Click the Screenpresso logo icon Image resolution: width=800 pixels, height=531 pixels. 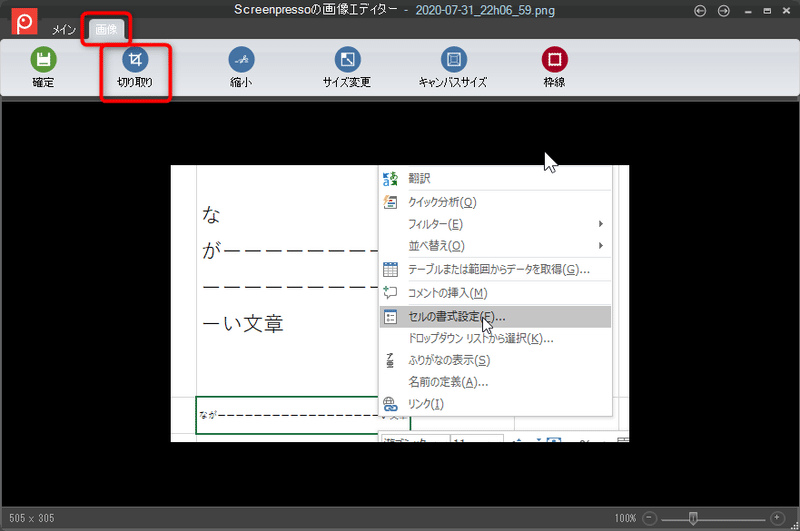click(24, 21)
